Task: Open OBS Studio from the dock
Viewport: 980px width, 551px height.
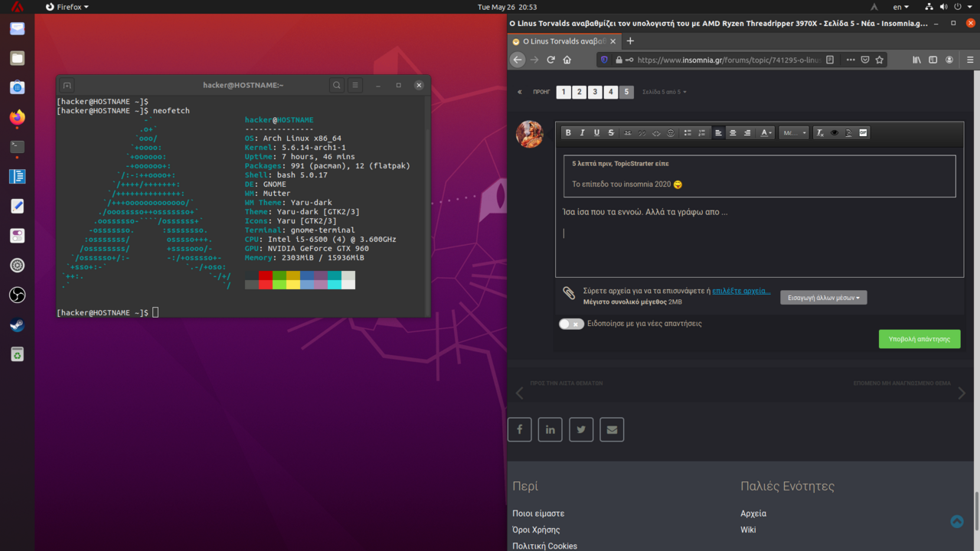Action: click(17, 295)
